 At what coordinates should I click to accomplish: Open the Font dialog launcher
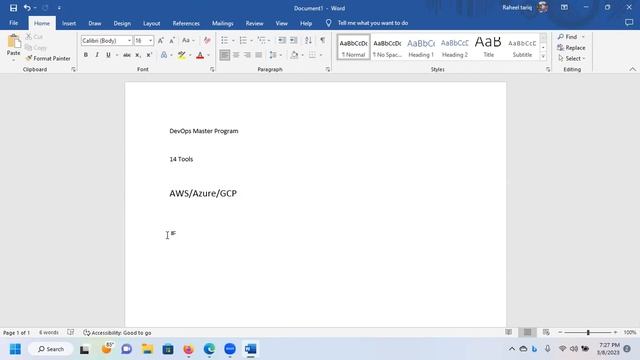(x=212, y=69)
